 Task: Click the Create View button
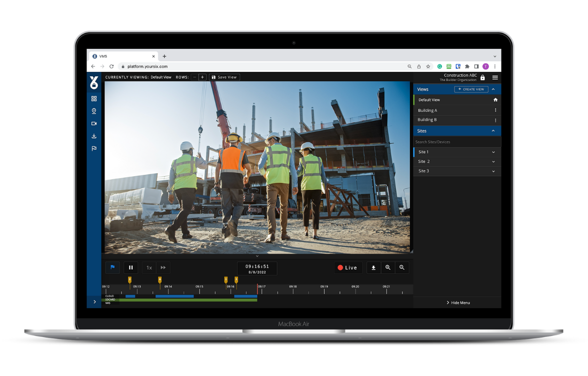471,89
